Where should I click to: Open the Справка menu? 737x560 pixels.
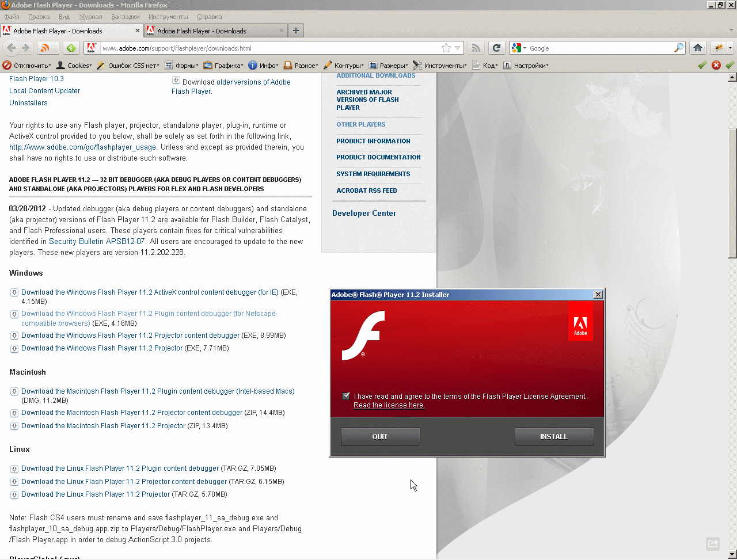point(210,17)
